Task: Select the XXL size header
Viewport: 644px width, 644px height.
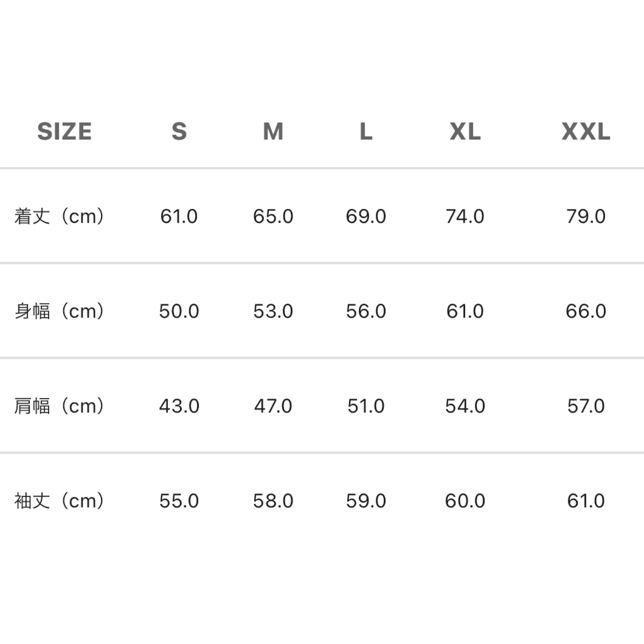Action: 586,132
